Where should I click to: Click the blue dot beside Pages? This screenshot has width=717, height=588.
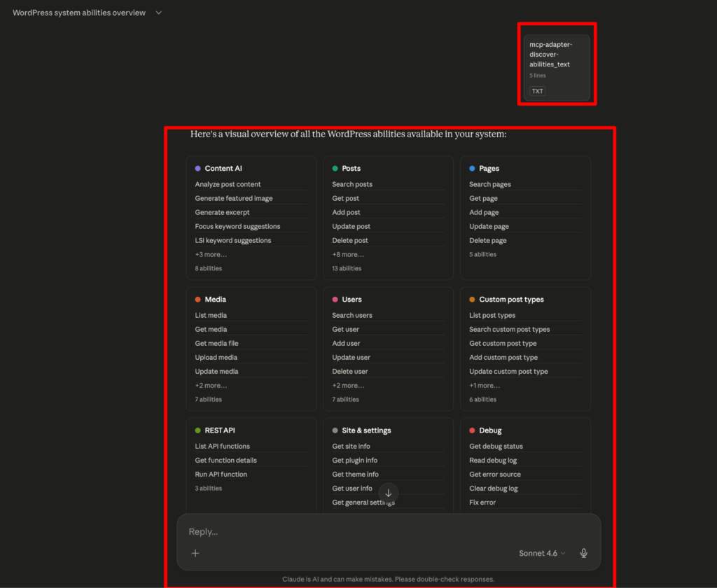coord(473,168)
